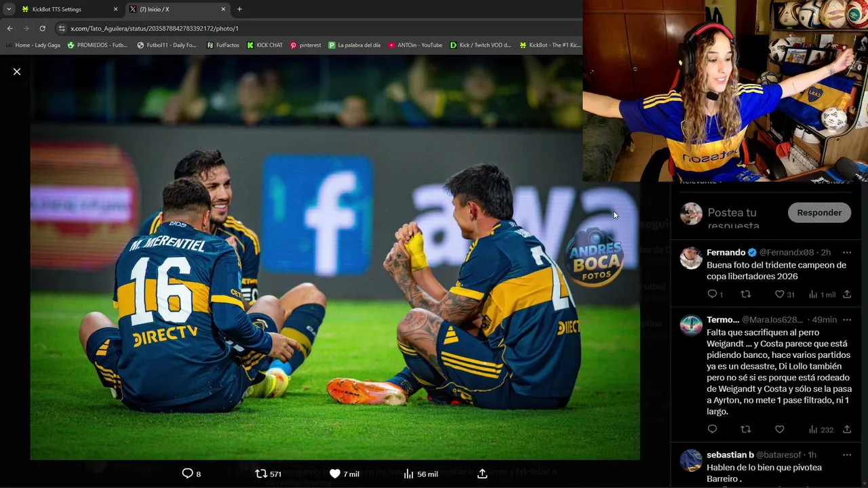Open sebastian b's avatar
The width and height of the screenshot is (868, 488).
pos(691,460)
